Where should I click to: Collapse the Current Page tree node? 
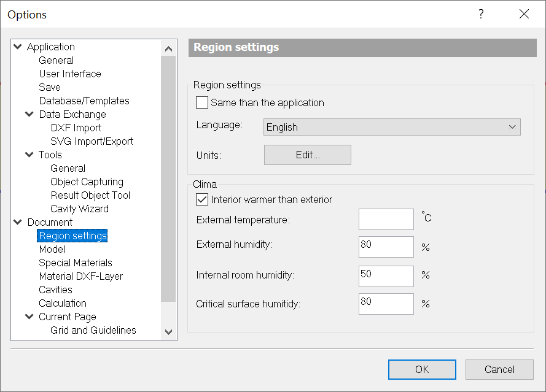[x=29, y=317]
